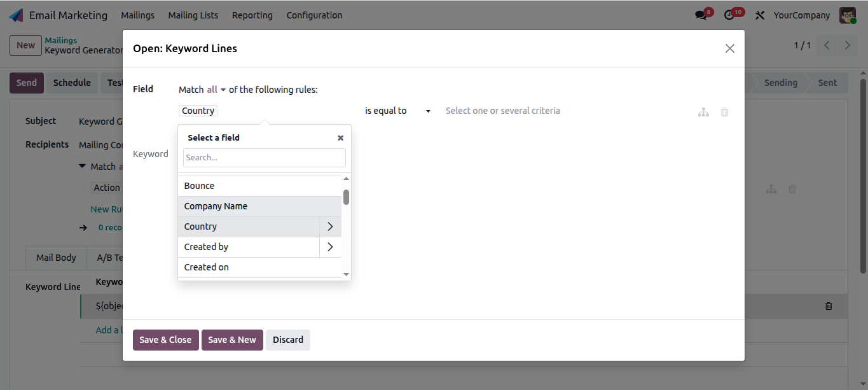Click the records arrow icon
Image resolution: width=868 pixels, height=390 pixels.
pos(83,227)
